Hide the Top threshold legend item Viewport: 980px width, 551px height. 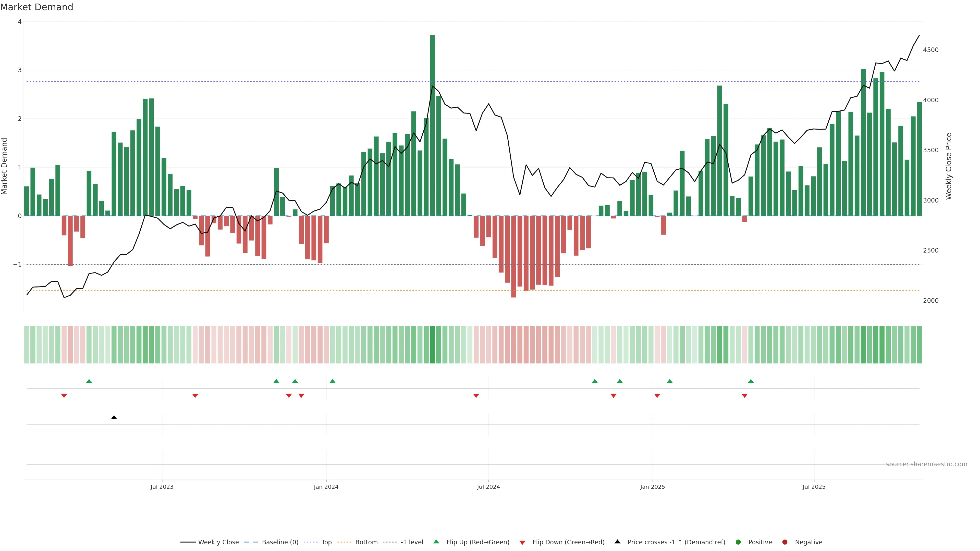pos(326,542)
